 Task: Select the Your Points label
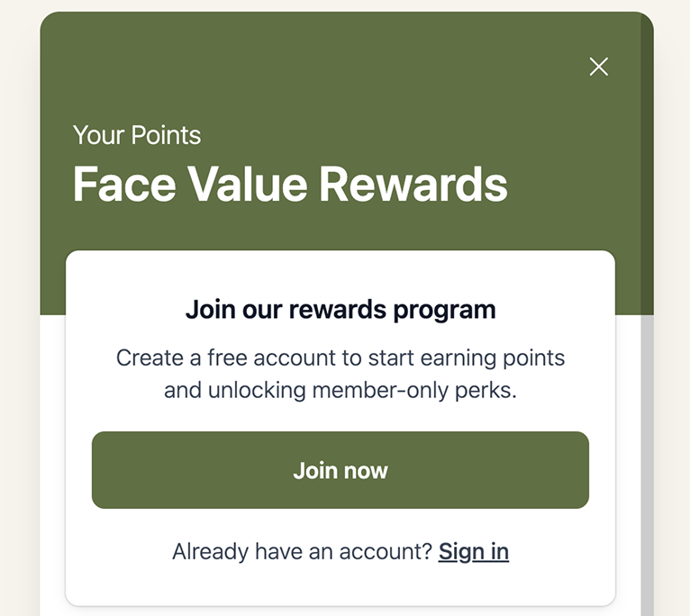coord(137,136)
